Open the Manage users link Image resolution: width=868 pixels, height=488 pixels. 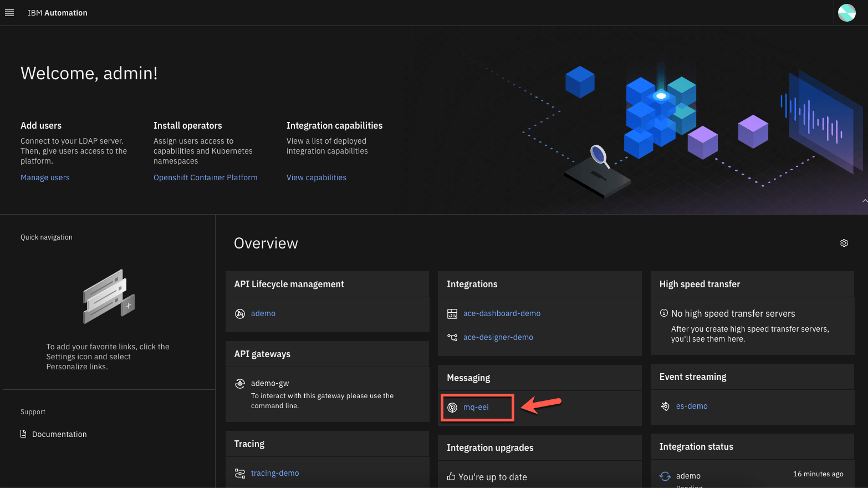tap(45, 177)
